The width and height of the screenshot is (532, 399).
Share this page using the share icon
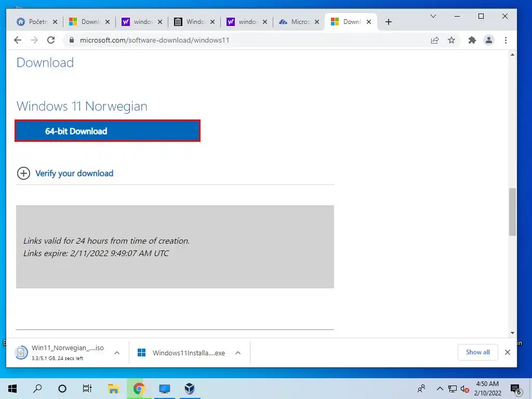[x=435, y=40]
